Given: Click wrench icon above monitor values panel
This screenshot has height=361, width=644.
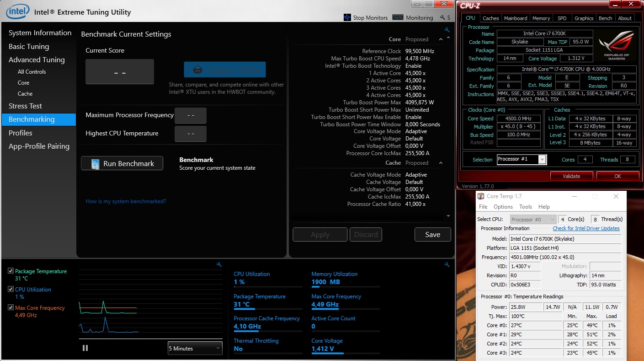Looking at the screenshot, I should [447, 264].
